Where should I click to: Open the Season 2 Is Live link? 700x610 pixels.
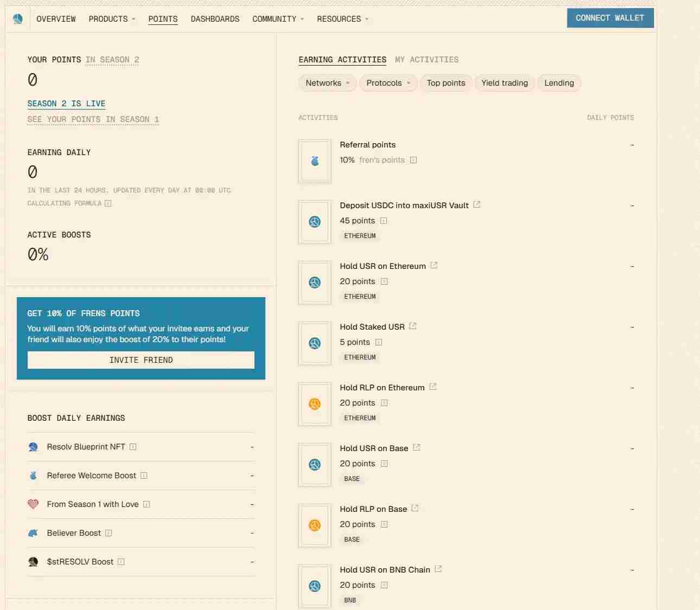tap(66, 104)
